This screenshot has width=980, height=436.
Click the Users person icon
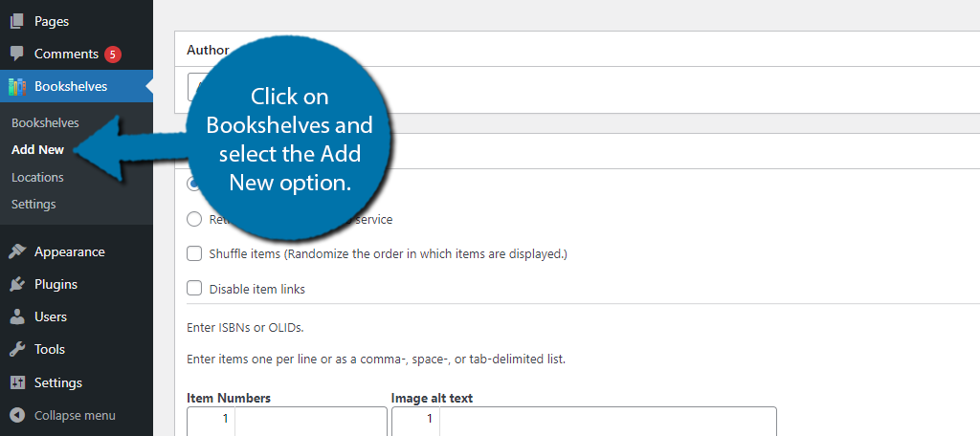17,316
